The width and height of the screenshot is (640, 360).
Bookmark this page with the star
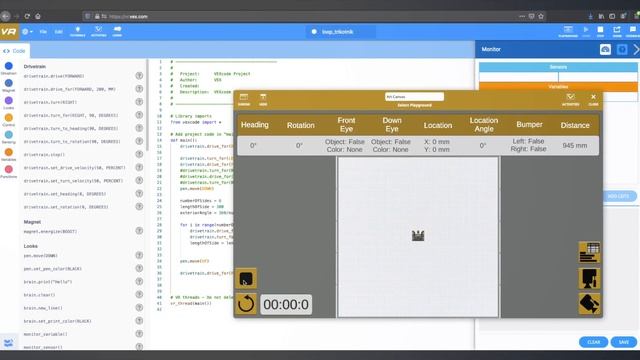point(541,16)
